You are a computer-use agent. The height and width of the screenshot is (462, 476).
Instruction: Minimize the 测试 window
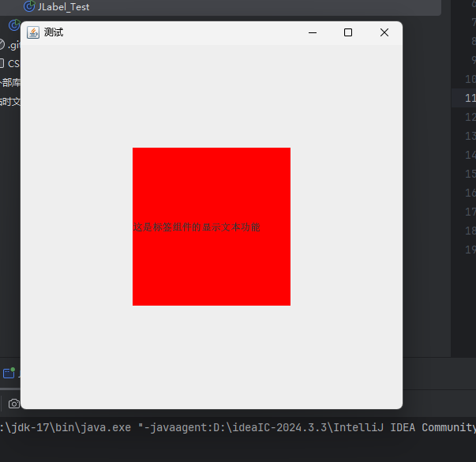point(313,32)
